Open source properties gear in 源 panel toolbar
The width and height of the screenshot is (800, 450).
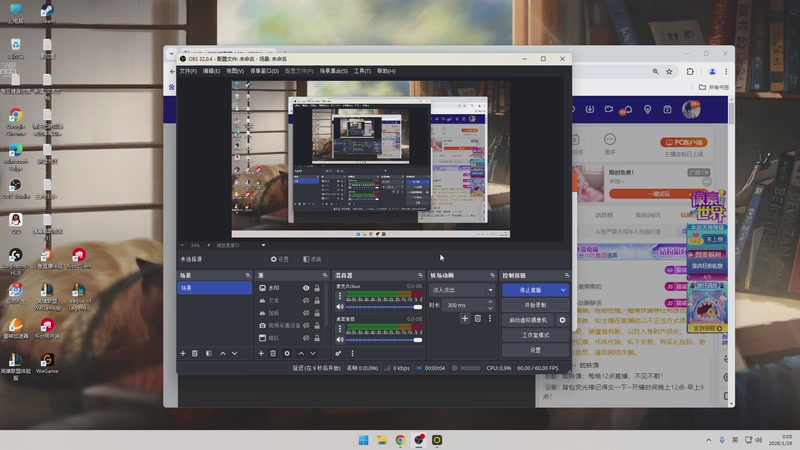[x=287, y=353]
